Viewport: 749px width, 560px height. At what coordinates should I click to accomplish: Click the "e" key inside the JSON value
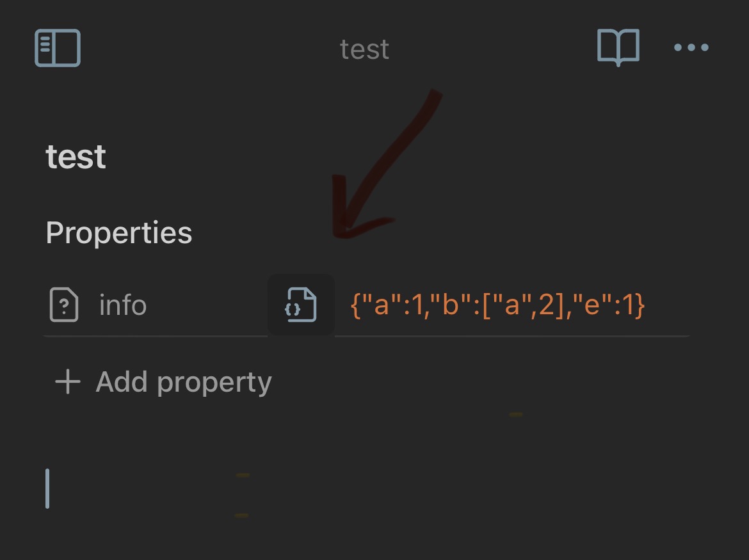point(592,303)
